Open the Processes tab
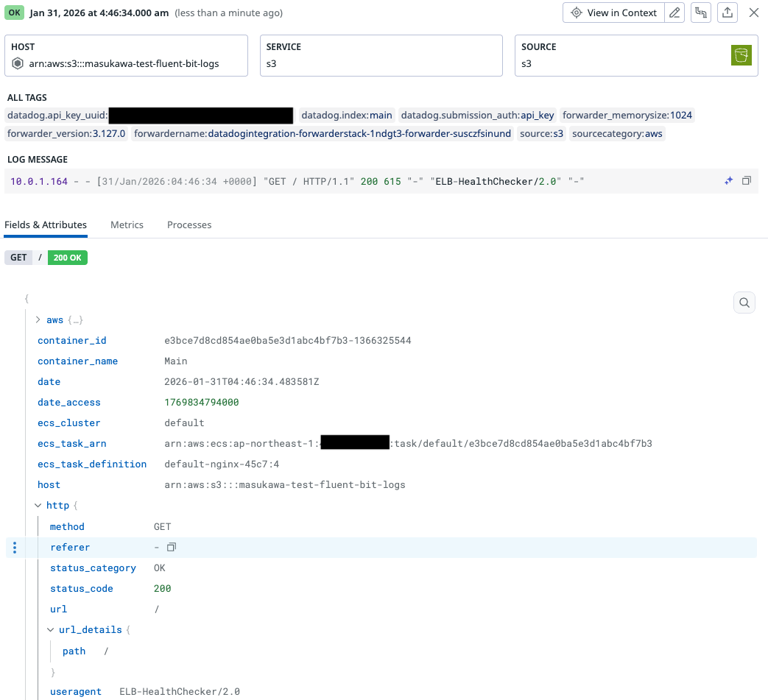This screenshot has width=768, height=700. [x=189, y=225]
